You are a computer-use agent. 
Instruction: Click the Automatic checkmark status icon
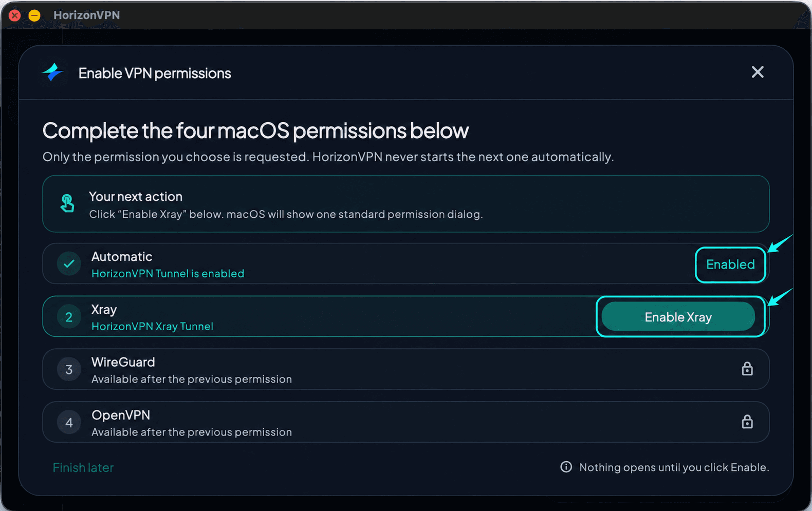(x=69, y=264)
